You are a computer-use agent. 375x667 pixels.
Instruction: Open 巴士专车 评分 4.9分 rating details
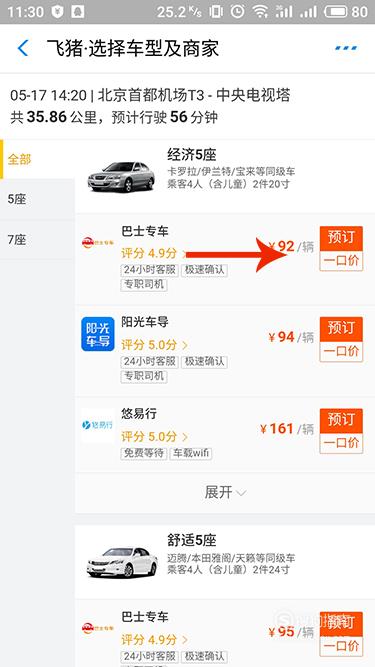point(154,254)
